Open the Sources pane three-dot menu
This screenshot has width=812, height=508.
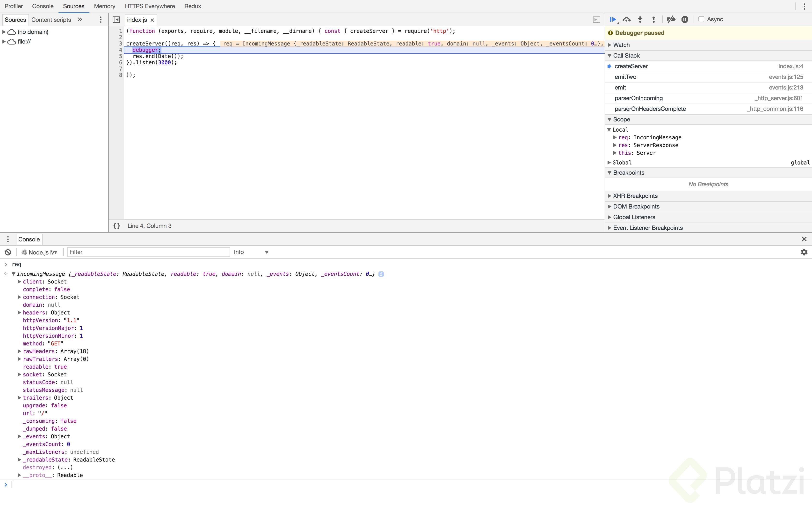tap(101, 20)
